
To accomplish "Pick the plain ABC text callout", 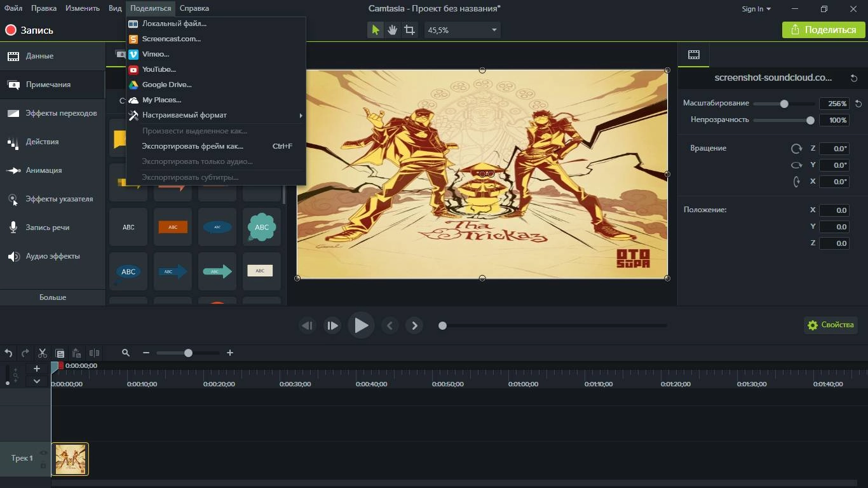I will tap(128, 227).
